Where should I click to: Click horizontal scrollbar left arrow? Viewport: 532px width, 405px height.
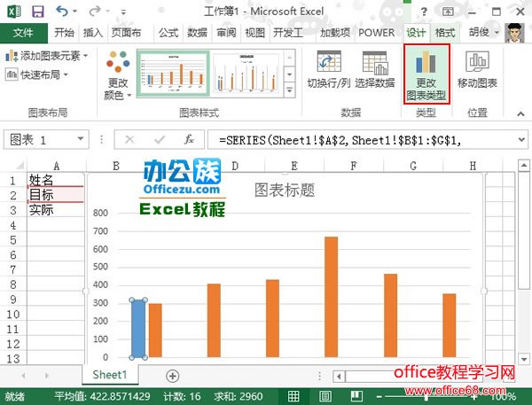click(x=339, y=376)
